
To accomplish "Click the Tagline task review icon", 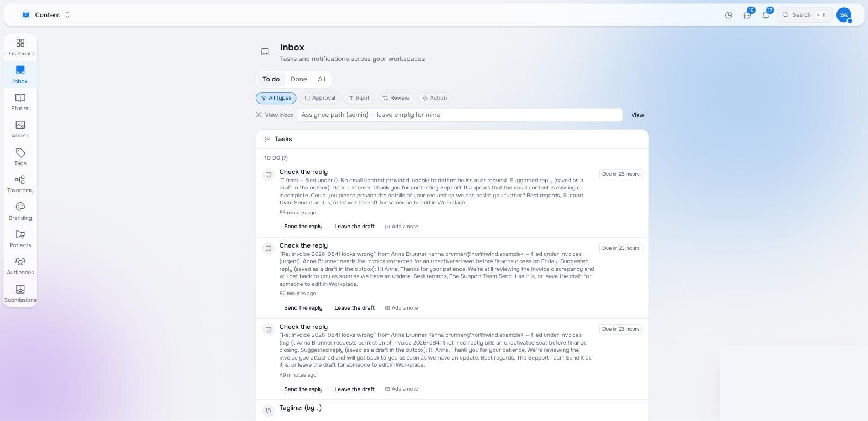I will point(268,410).
